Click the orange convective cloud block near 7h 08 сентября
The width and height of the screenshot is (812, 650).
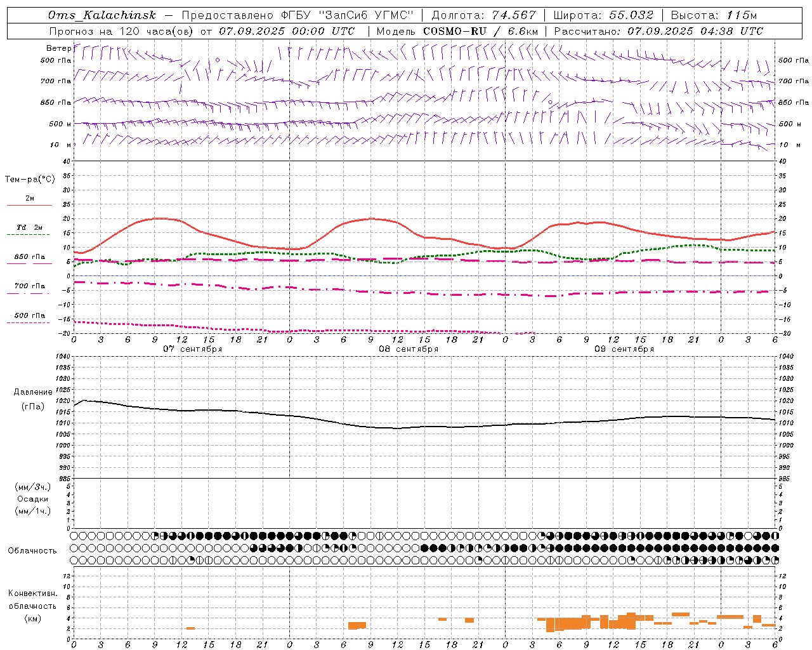pos(357,625)
